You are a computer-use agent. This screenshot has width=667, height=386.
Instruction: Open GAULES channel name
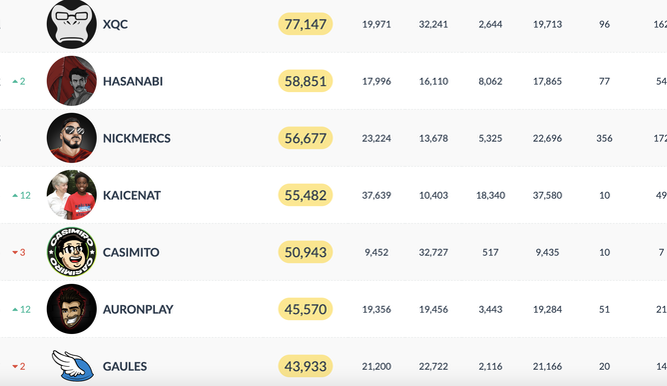[125, 366]
